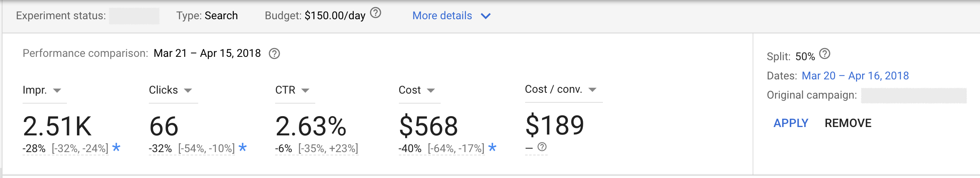The image size is (980, 178).
Task: Open the Impr. metric dropdown
Action: (57, 91)
